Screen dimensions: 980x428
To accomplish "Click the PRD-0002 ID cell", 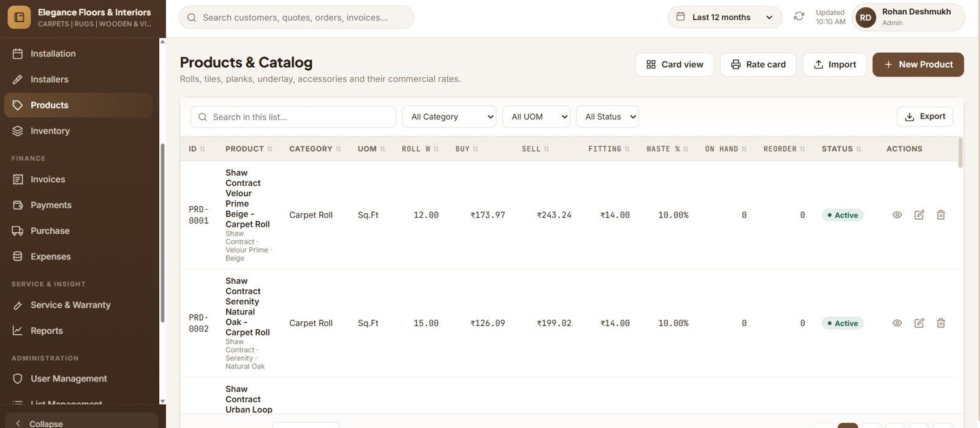I will click(x=198, y=323).
